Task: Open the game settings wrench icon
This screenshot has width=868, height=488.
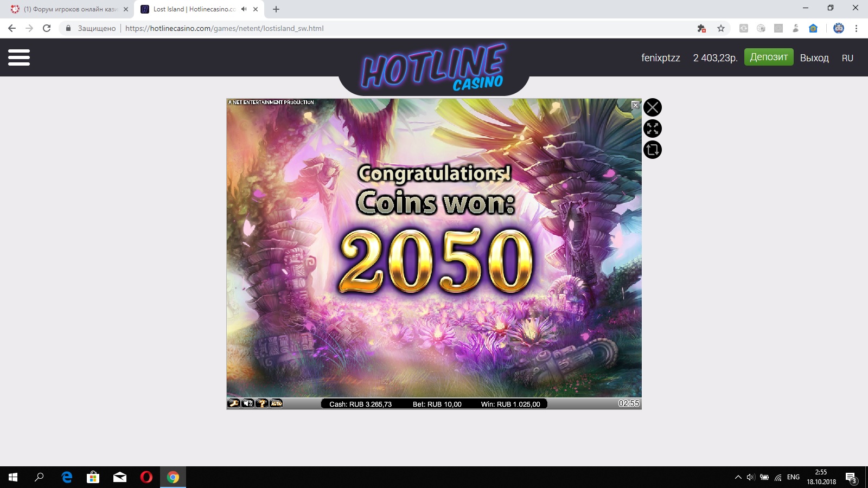Action: [234, 403]
